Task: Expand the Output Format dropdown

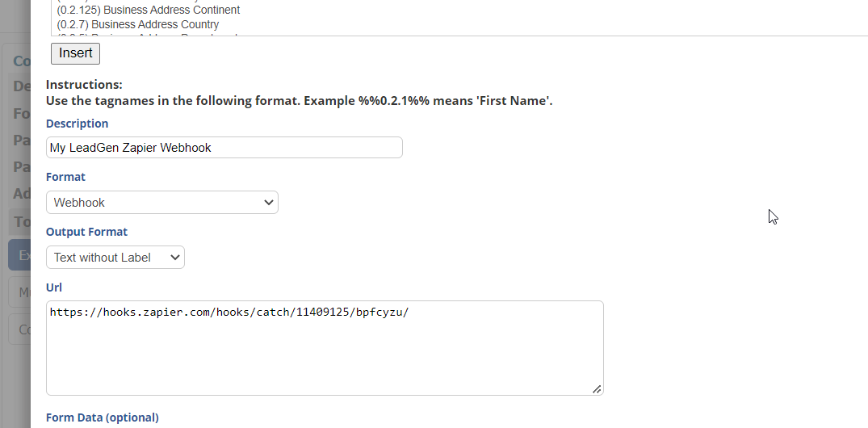Action: [x=115, y=258]
